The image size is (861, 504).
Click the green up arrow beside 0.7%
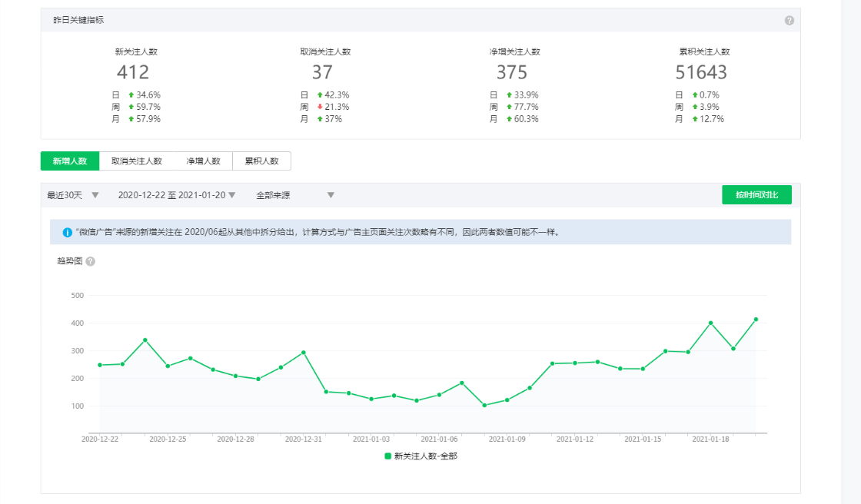pyautogui.click(x=695, y=95)
